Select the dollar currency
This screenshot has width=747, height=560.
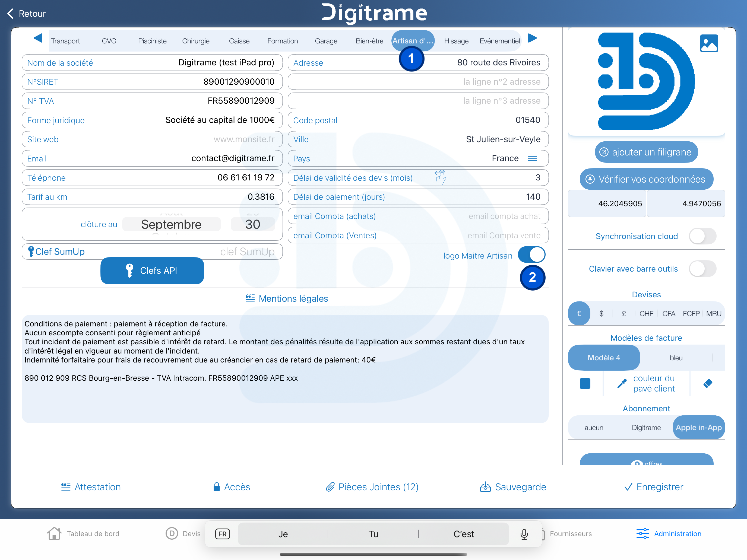pyautogui.click(x=602, y=314)
